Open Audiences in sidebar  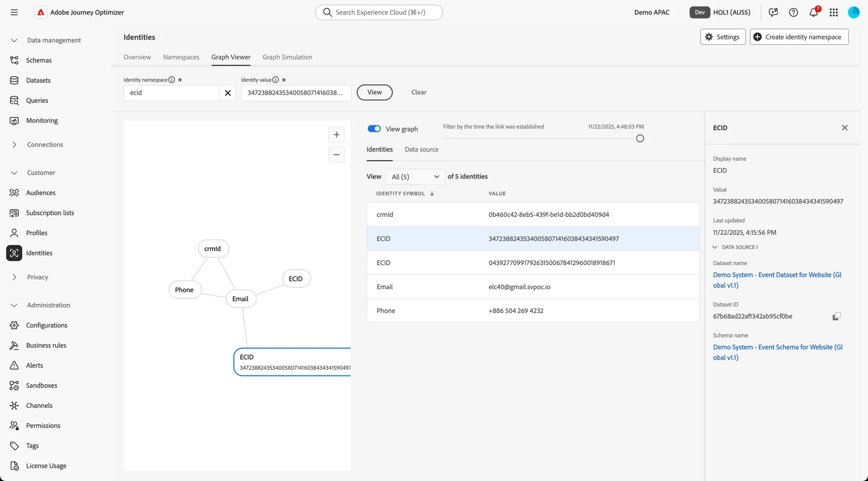(41, 193)
